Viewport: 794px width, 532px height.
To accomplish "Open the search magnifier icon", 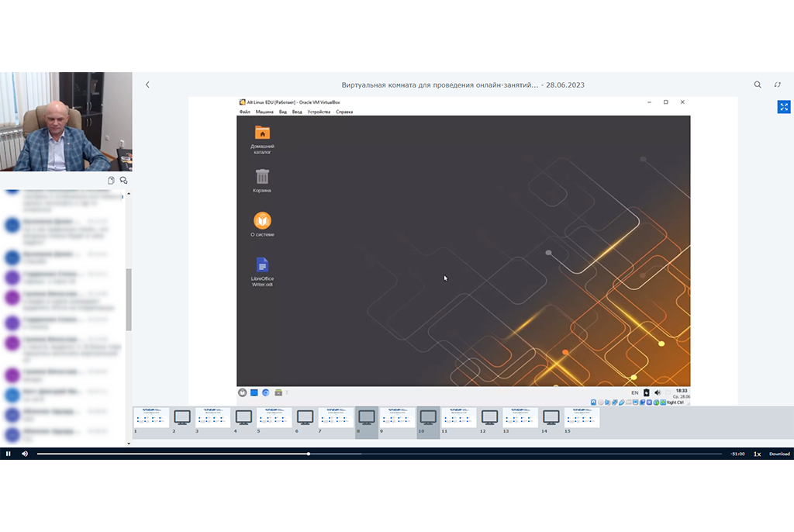I will pyautogui.click(x=758, y=85).
